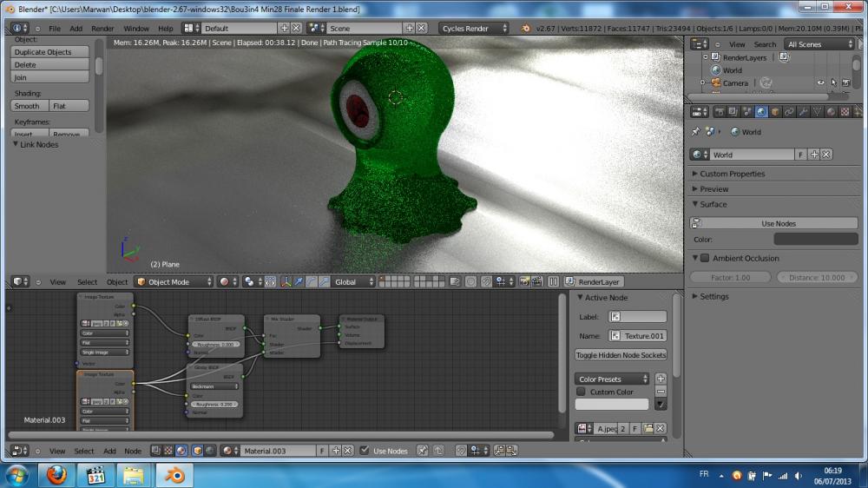The image size is (868, 488).
Task: Open the Cycles Render engine dropdown
Action: [473, 28]
